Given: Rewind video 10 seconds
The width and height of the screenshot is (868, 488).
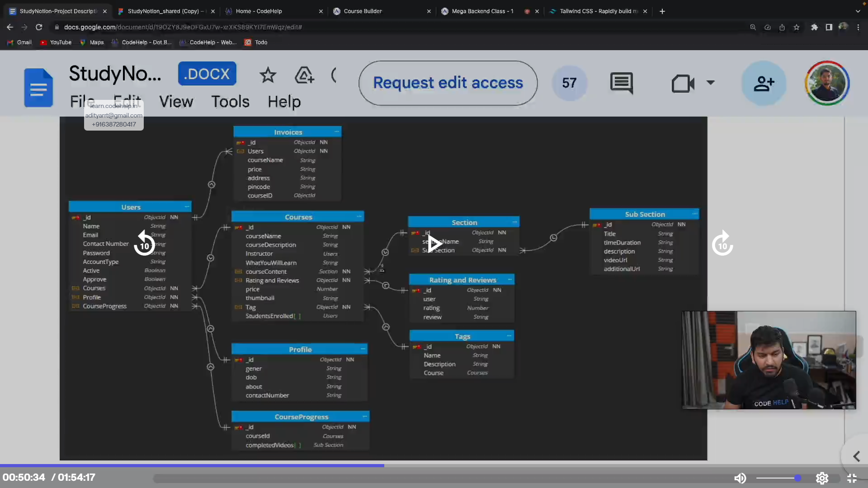Looking at the screenshot, I should click(144, 244).
